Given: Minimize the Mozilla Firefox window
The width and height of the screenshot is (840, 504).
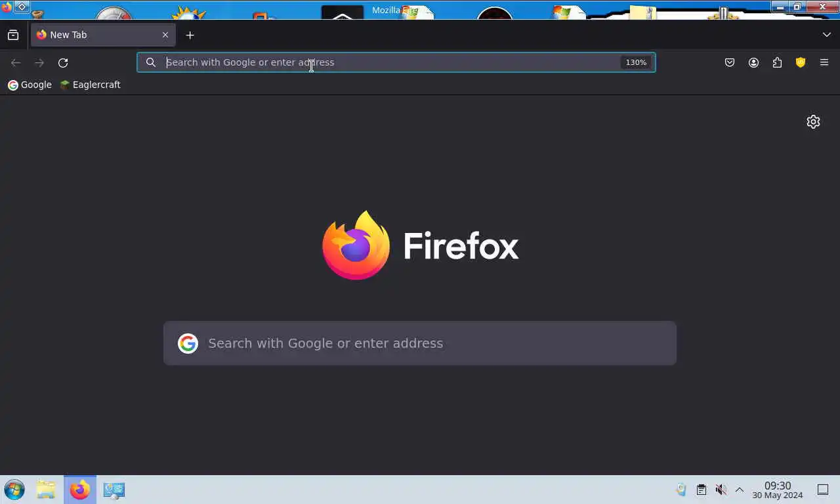Looking at the screenshot, I should [x=780, y=7].
